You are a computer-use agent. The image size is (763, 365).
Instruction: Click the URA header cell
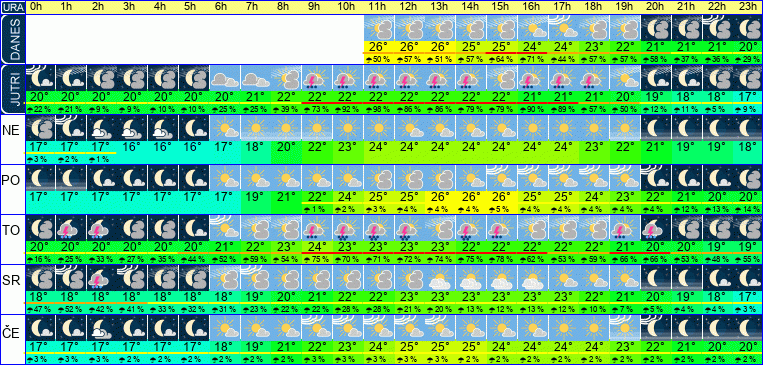(12, 7)
